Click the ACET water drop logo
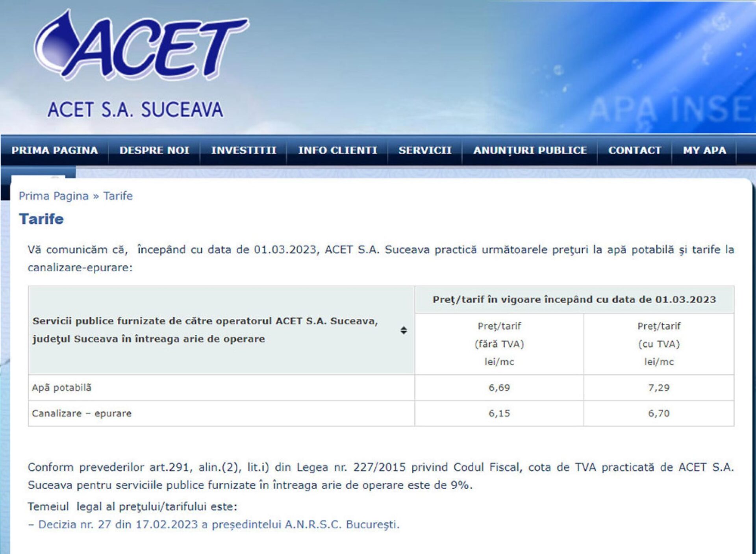Screen dimensions: 756x554 pos(141,44)
